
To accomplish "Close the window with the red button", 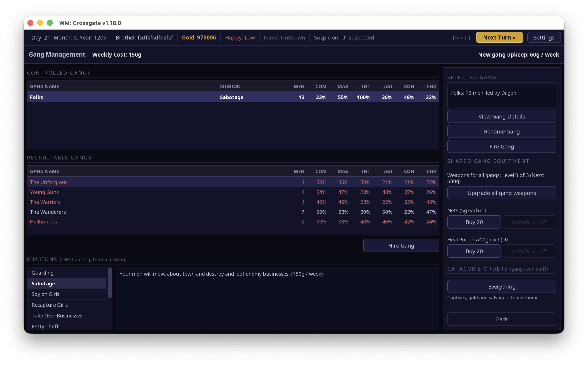I will click(30, 23).
